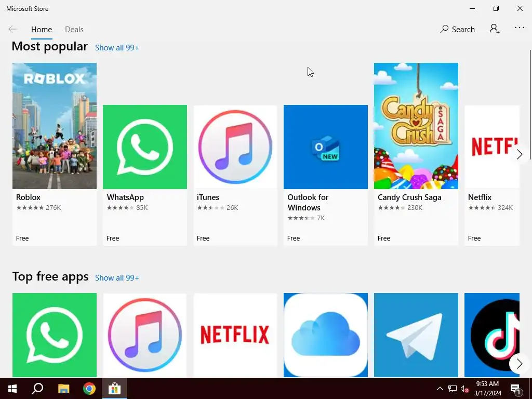The width and height of the screenshot is (532, 399).
Task: Click the iTunes 26K star rating
Action: 218,208
